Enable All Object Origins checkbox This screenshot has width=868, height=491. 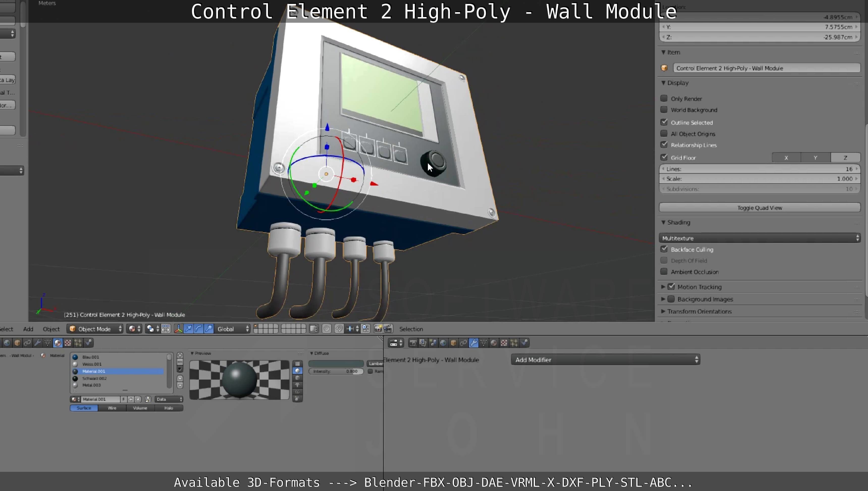coord(664,134)
